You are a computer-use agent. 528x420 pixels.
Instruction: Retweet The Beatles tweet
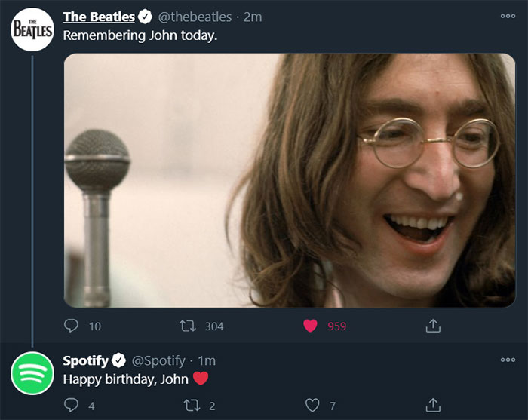coord(185,326)
